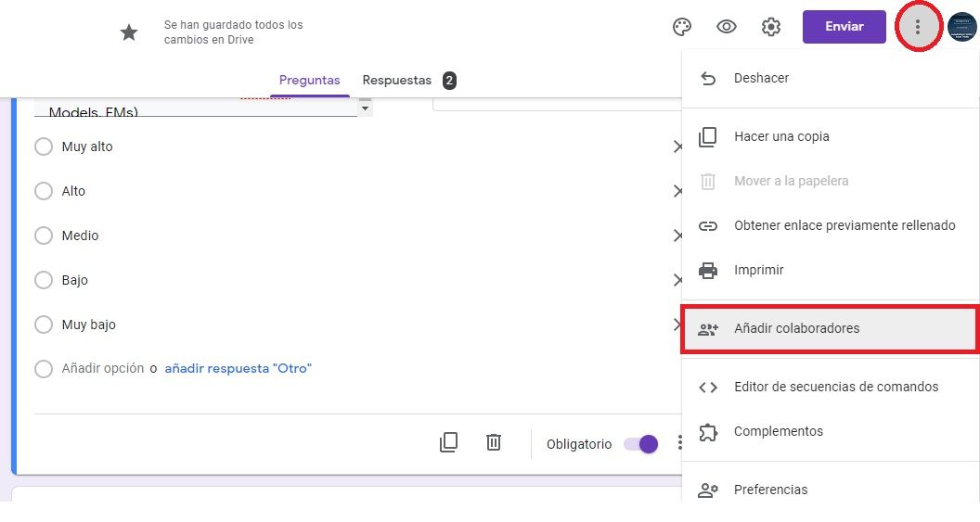Delete this question with trash icon

[x=493, y=442]
